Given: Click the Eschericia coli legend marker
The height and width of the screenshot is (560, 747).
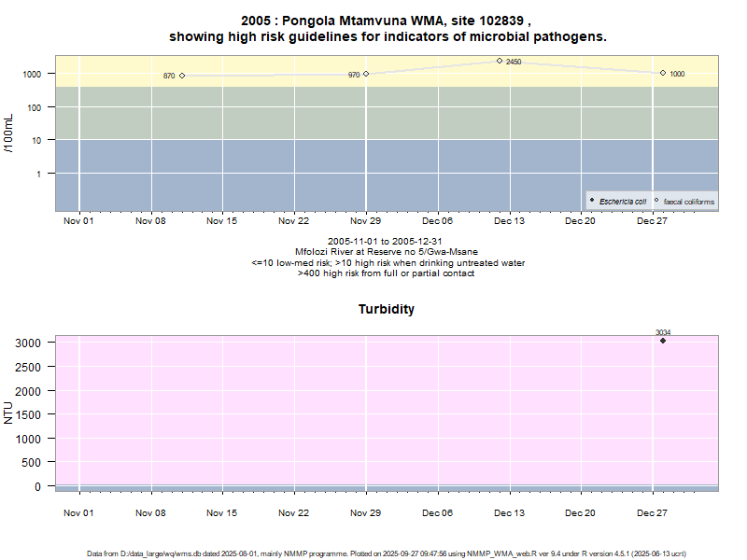Looking at the screenshot, I should (593, 201).
